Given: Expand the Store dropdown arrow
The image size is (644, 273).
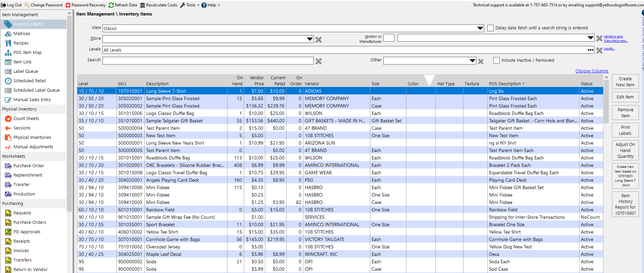Looking at the screenshot, I should [310, 39].
